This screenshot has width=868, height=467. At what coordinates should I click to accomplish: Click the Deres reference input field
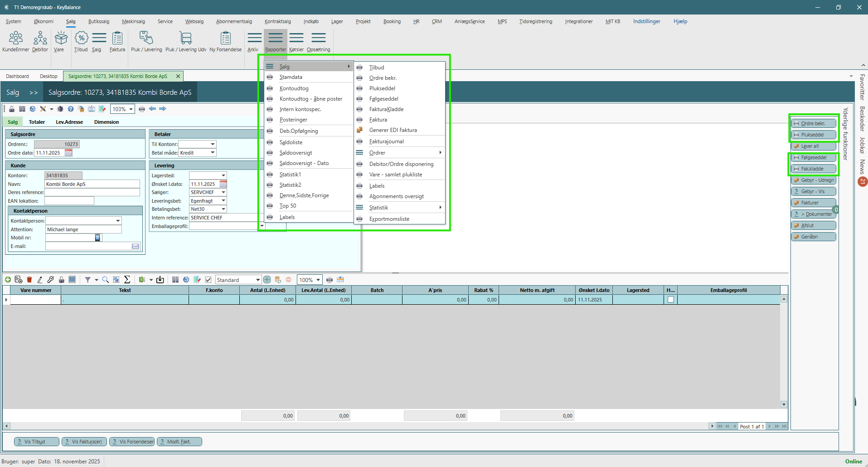click(92, 192)
